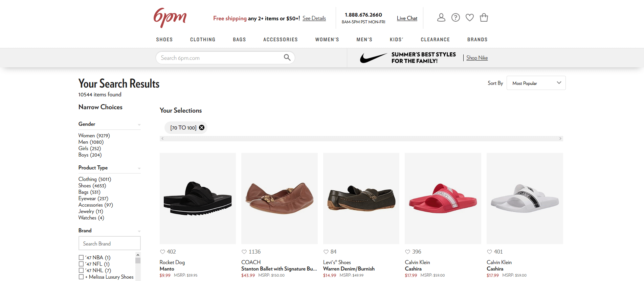644x281 pixels.
Task: Open the ACCESSORIES menu
Action: [281, 40]
